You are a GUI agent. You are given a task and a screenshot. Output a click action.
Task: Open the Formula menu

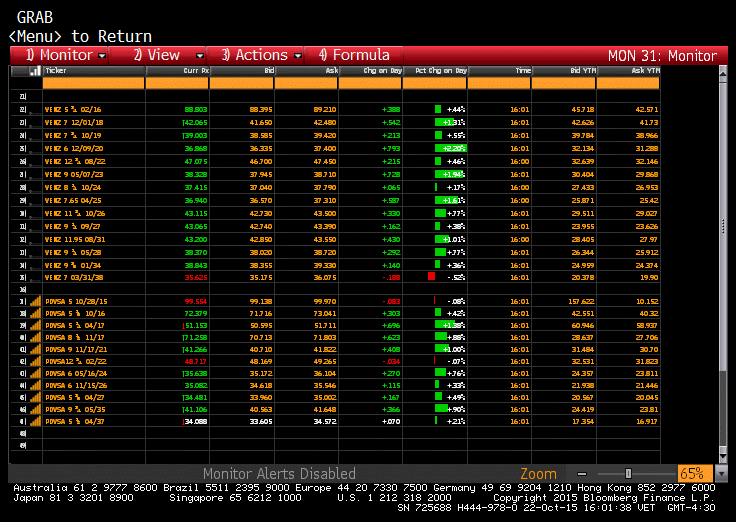tap(354, 55)
